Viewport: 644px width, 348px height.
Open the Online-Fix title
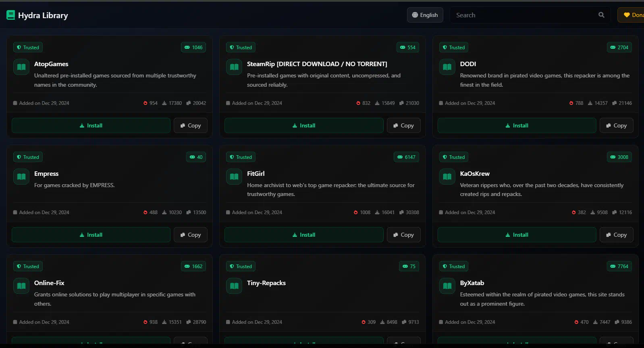click(x=49, y=283)
